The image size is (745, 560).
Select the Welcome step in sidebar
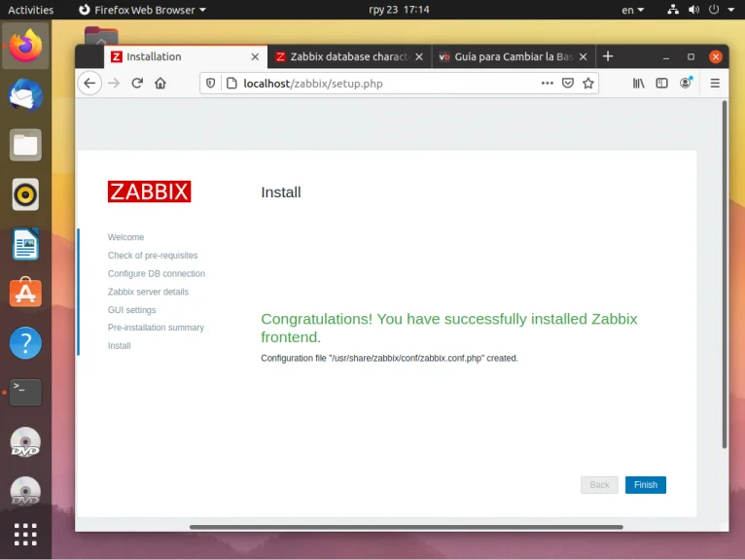[125, 237]
